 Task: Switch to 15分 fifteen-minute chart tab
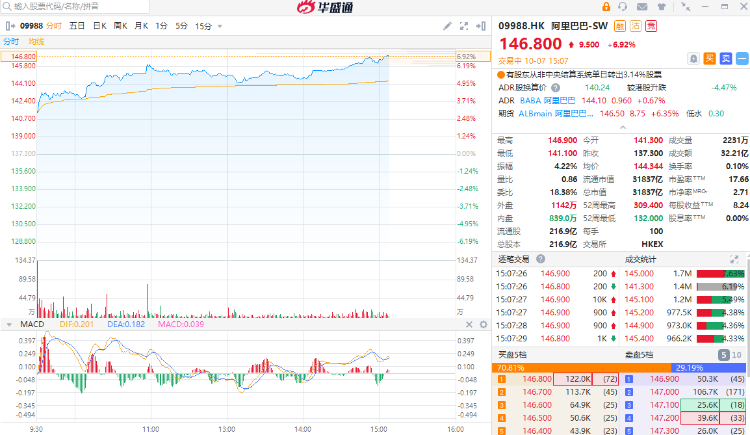click(x=203, y=26)
